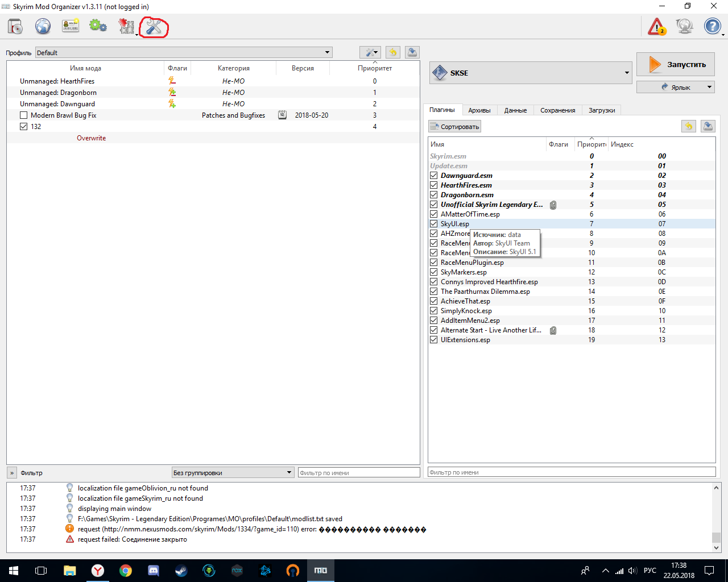Disable the SkyUI.esp plugin checkbox
Image resolution: width=728 pixels, height=582 pixels.
click(x=434, y=224)
